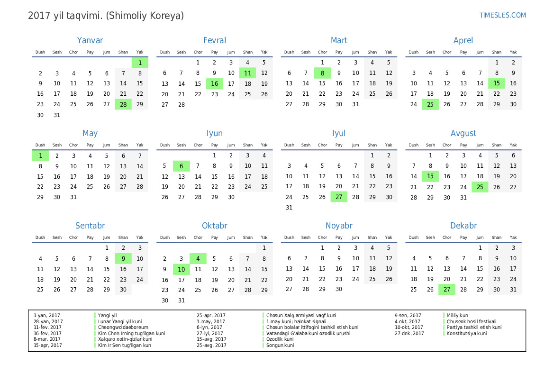Select the Oktabr month heading
The width and height of the screenshot is (554, 392).
(x=215, y=226)
